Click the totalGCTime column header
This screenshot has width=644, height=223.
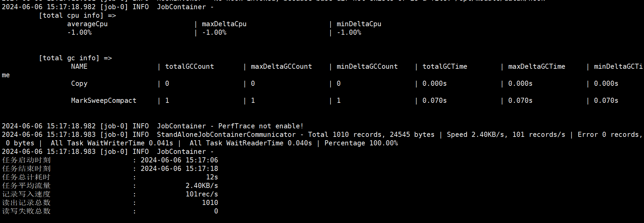(445, 66)
